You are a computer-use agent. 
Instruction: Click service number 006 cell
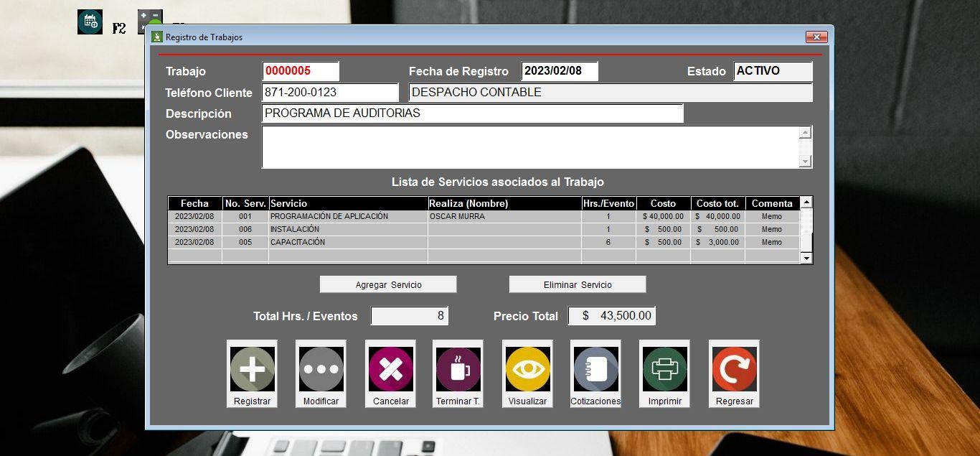click(x=245, y=229)
